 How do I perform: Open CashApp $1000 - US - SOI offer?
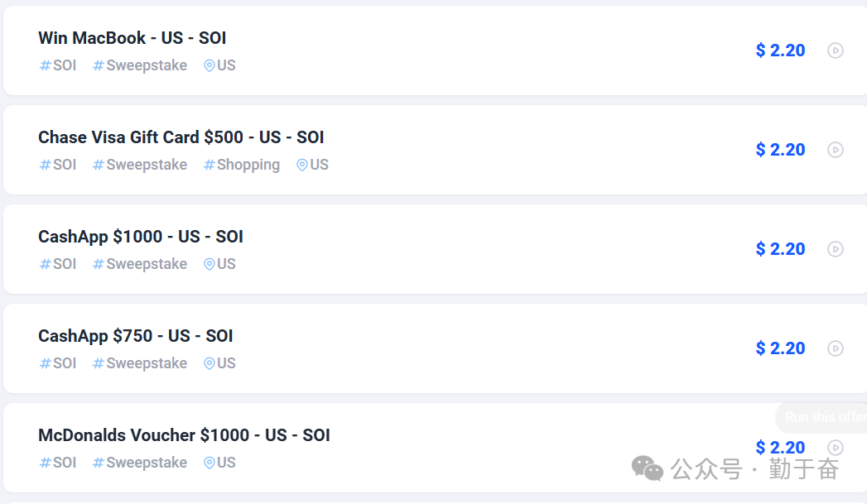[x=141, y=237]
